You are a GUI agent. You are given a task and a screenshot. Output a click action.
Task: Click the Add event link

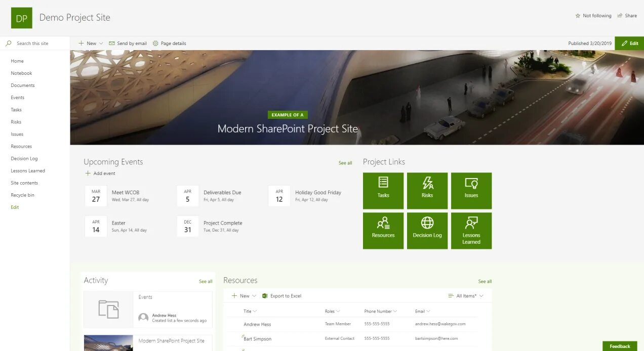[100, 173]
